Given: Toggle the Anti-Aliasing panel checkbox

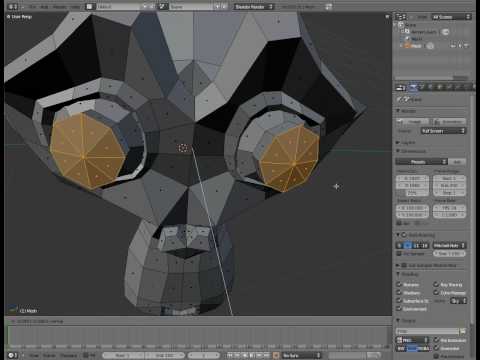Looking at the screenshot, I should tap(404, 235).
